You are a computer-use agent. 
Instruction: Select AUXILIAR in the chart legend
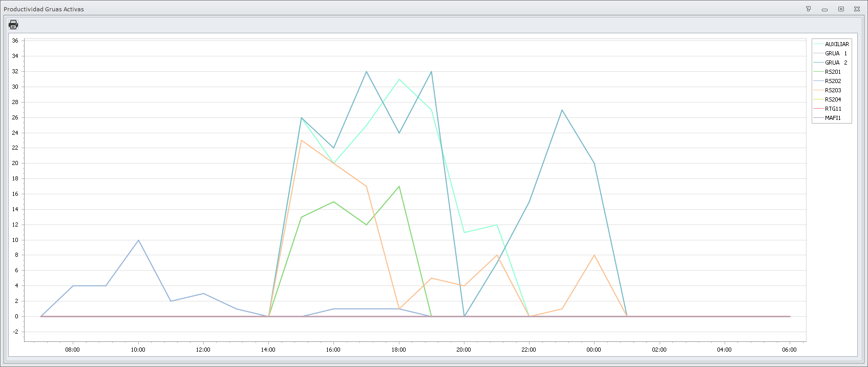pos(832,44)
